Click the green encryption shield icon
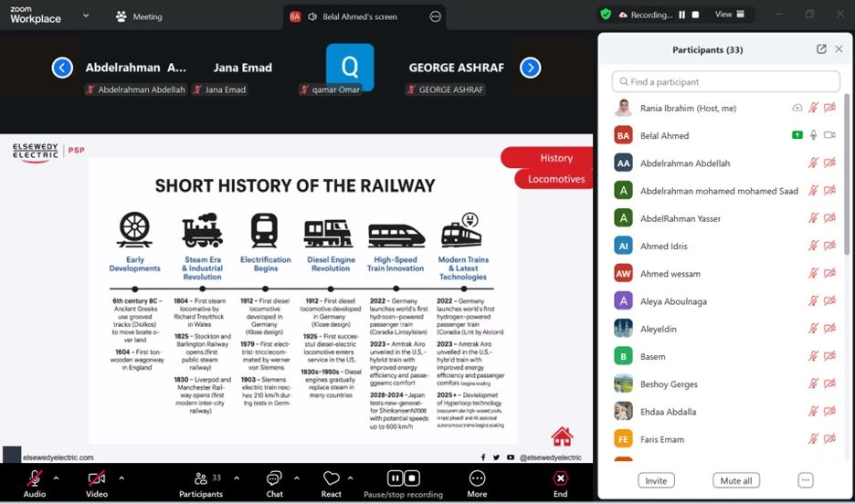855x504 pixels. [605, 15]
